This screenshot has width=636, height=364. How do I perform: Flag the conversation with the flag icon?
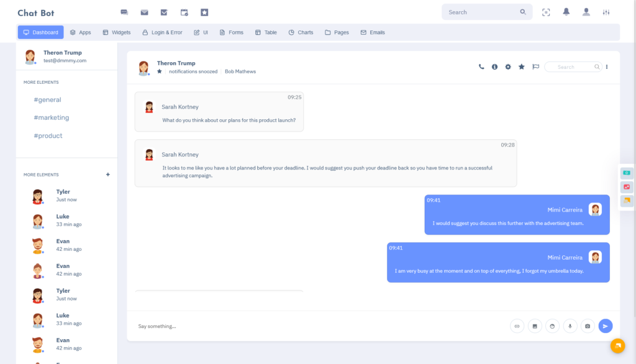click(x=535, y=66)
